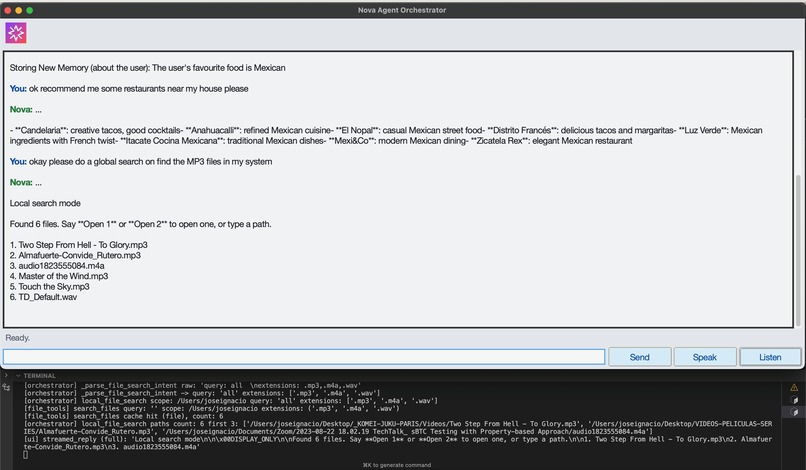Viewport: 806px width, 470px height.
Task: Click the user message about restaurants near house
Action: pyautogui.click(x=129, y=88)
